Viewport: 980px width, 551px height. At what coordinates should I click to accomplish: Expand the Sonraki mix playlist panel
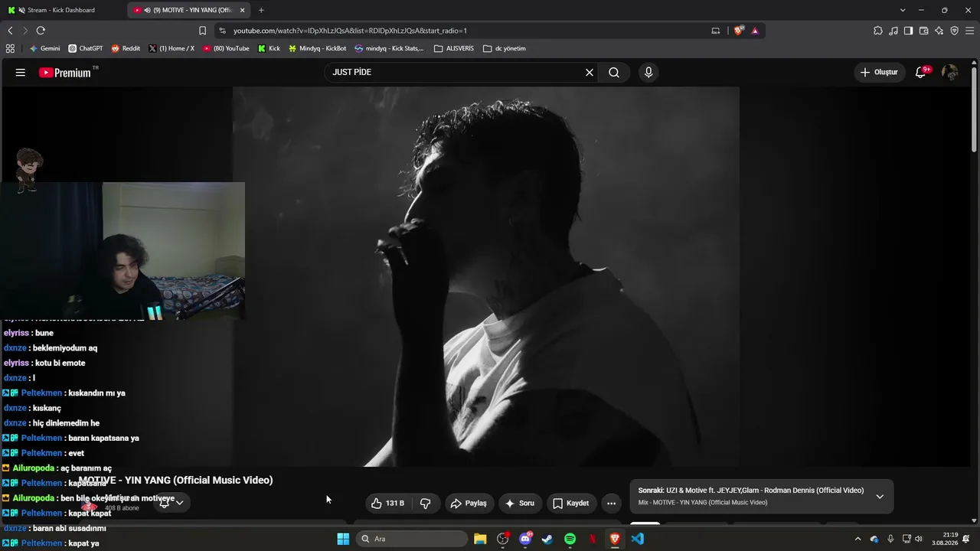880,497
